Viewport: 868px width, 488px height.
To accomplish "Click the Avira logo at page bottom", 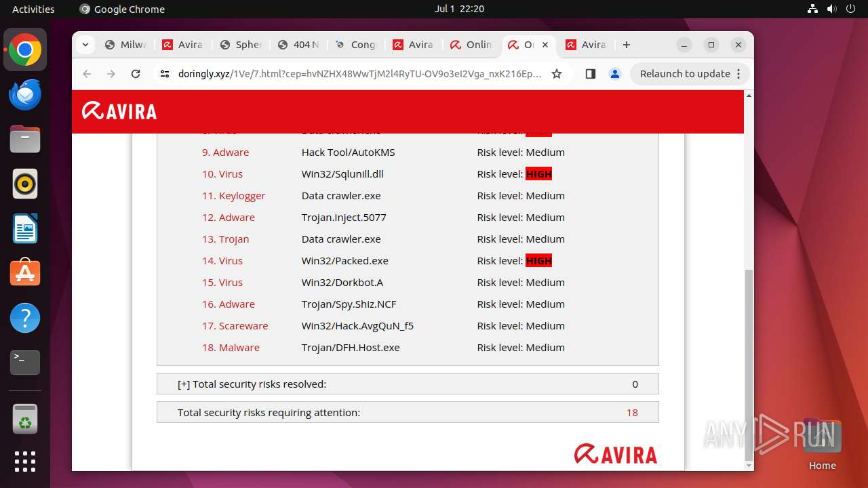I will 616,454.
